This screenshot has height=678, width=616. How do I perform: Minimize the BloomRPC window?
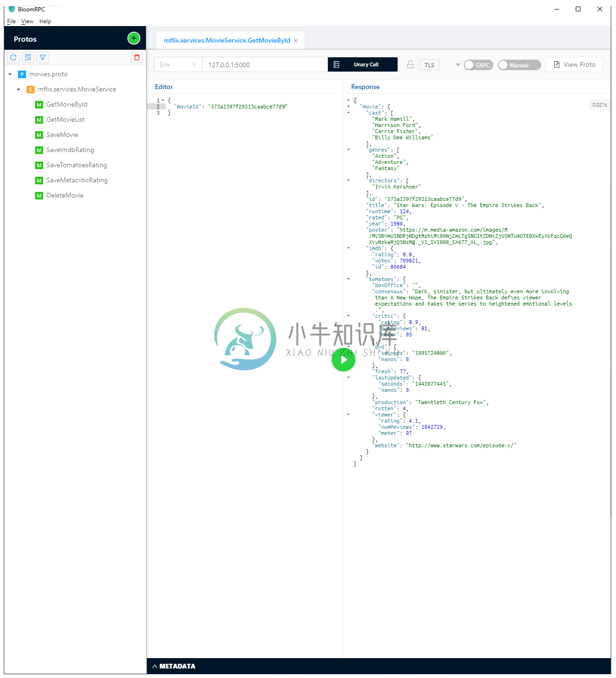(x=557, y=9)
